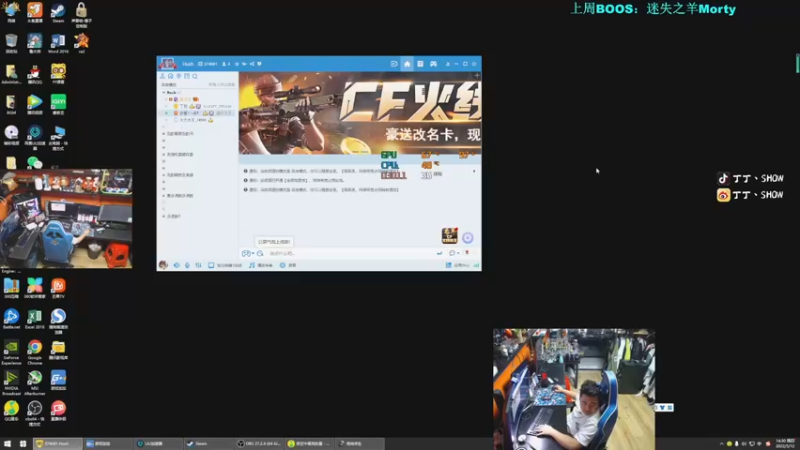Expand the last sub-channel at tree bottom
The width and height of the screenshot is (800, 450).
[164, 216]
